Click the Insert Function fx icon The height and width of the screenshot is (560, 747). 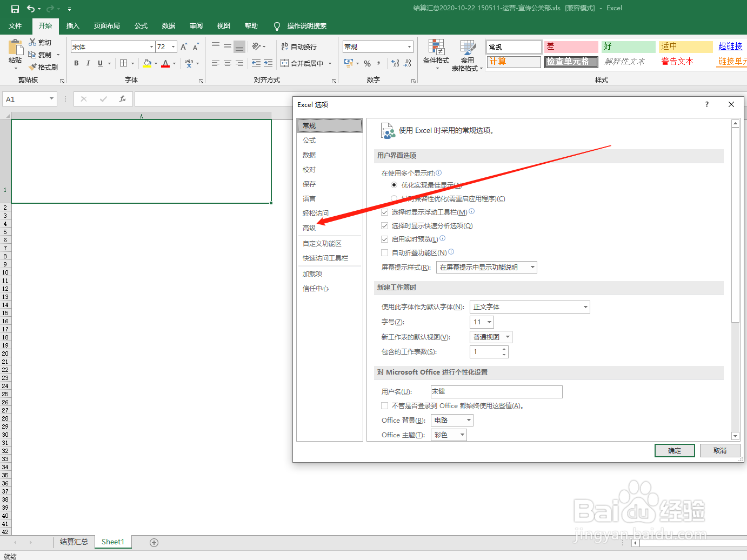[x=123, y=99]
